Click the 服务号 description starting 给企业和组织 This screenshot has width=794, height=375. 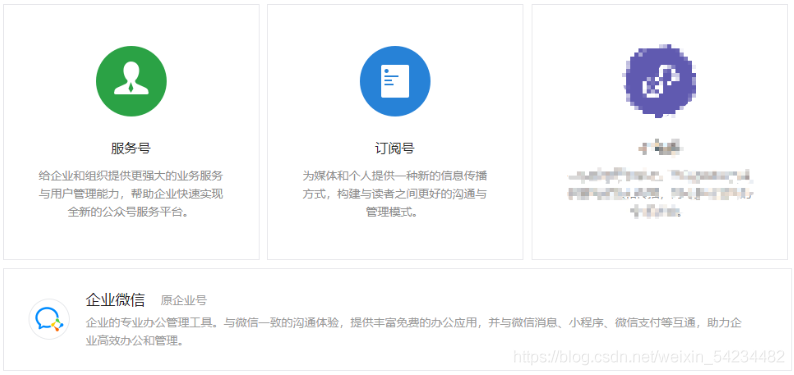(x=131, y=194)
